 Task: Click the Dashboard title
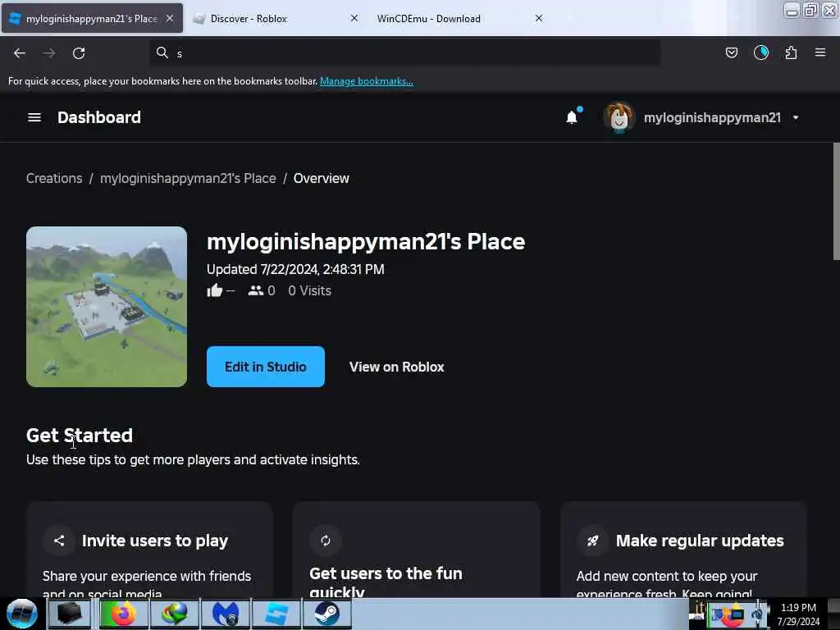99,117
